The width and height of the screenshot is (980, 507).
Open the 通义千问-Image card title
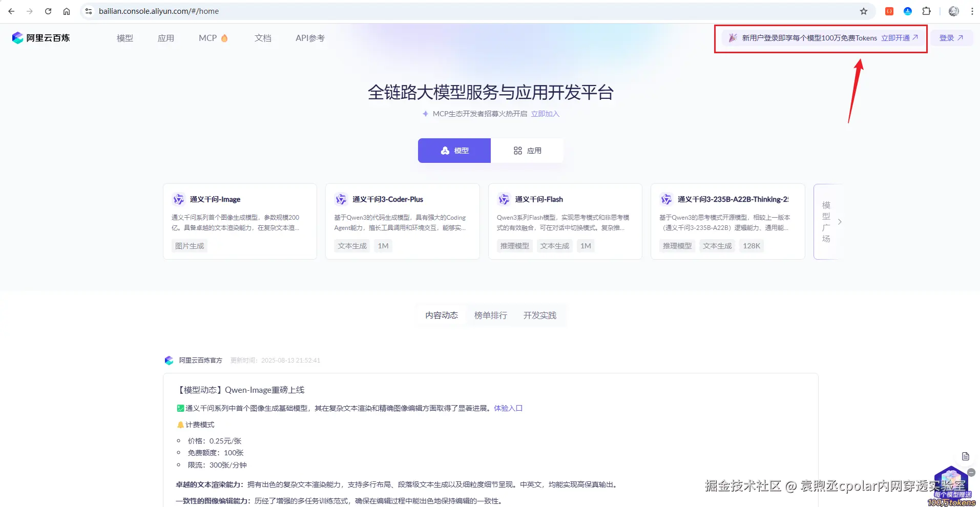(215, 199)
